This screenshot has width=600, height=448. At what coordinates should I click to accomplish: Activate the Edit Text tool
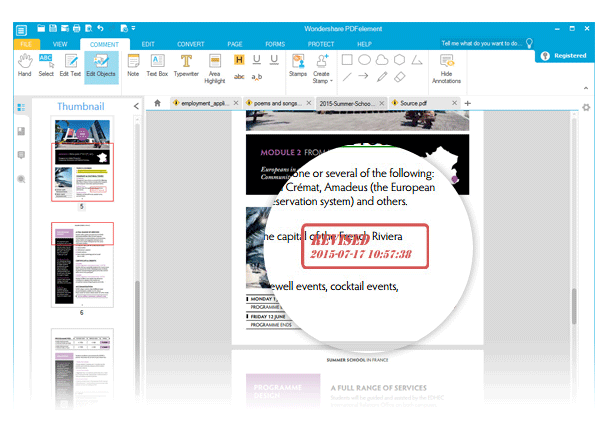70,65
